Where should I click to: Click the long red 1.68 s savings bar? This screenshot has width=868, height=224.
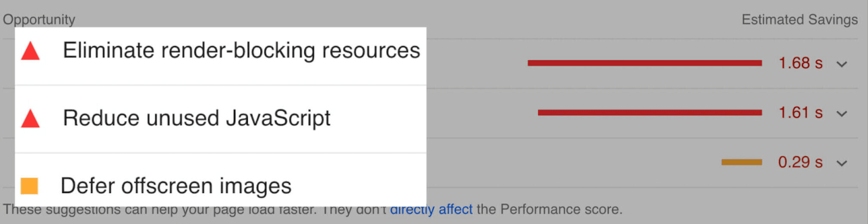[x=644, y=63]
